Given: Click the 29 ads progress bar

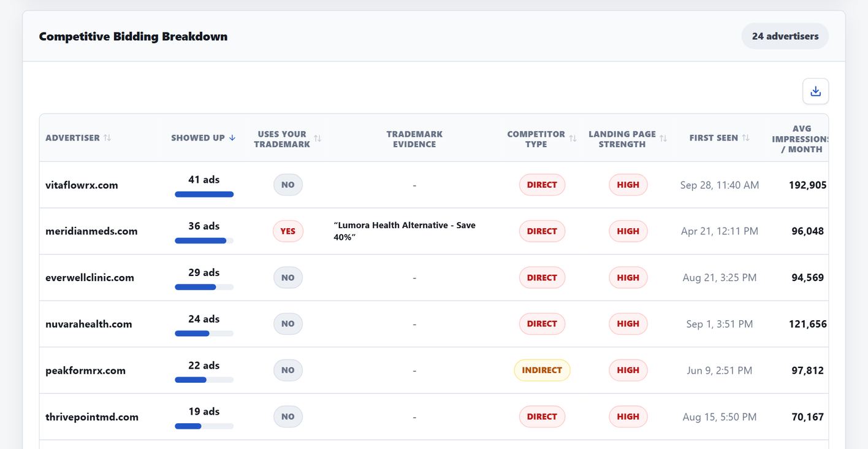Looking at the screenshot, I should click(204, 287).
